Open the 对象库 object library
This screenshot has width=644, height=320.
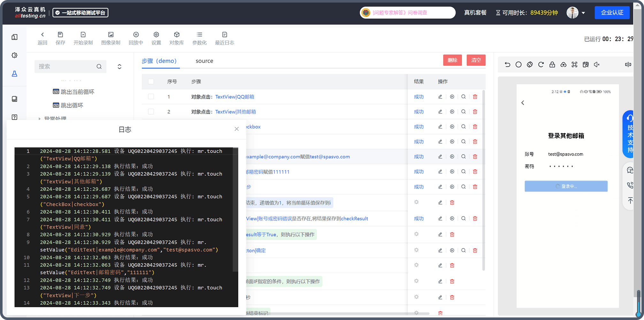(x=177, y=38)
